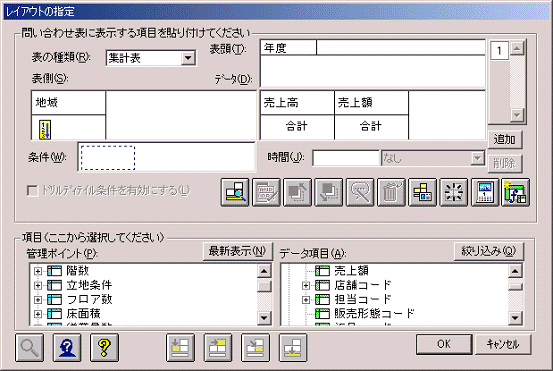This screenshot has width=553, height=371.
Task: Click the 条件 dashed input box
Action: (x=108, y=158)
